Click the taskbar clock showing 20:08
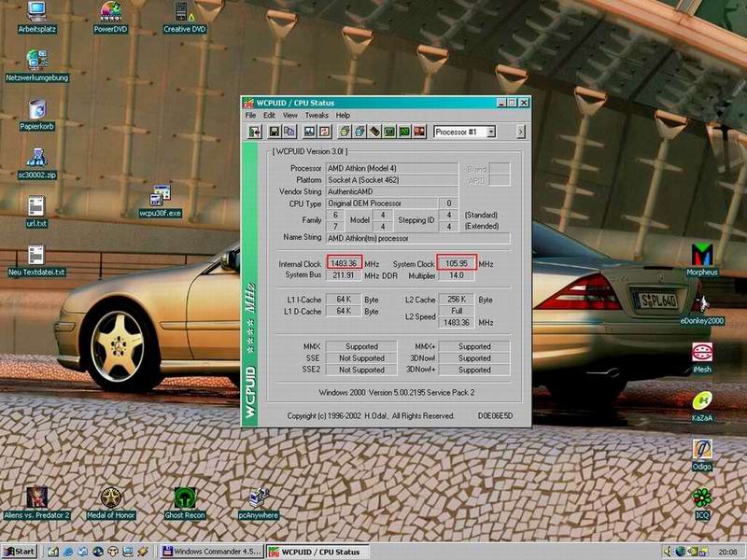This screenshot has width=747, height=560. point(727,552)
